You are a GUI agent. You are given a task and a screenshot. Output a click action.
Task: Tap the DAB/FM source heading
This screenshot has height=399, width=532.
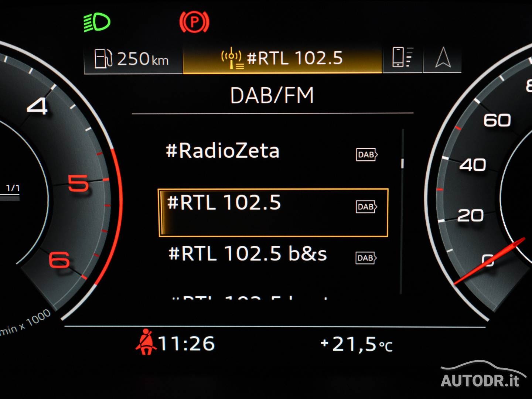[x=272, y=95]
